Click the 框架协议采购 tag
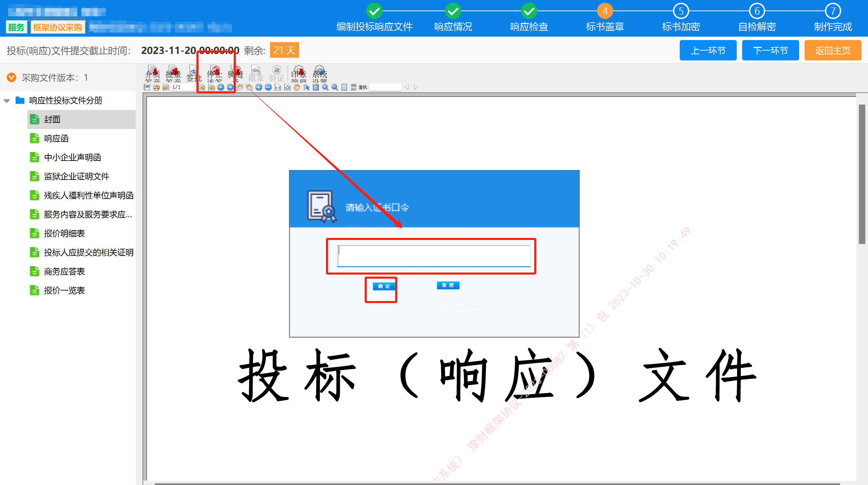 58,27
